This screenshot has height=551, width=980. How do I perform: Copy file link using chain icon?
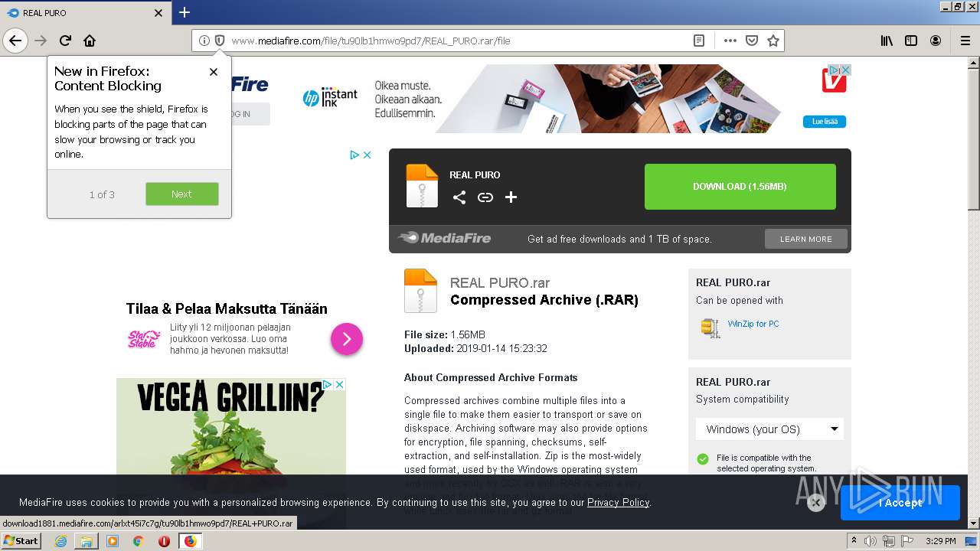click(x=485, y=197)
